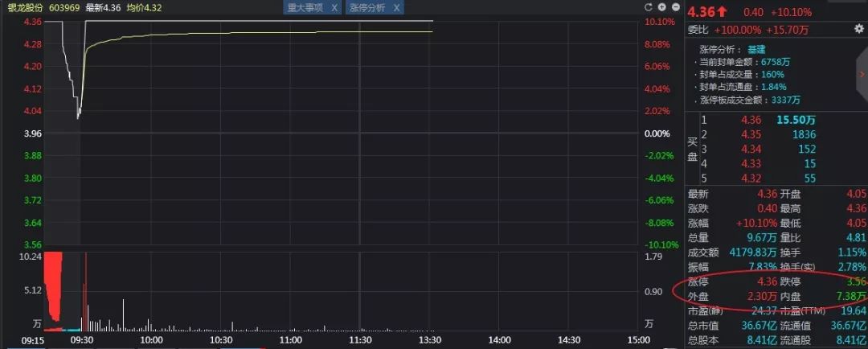Zoom in with the plus icon
868x349 pixels.
pos(661,7)
